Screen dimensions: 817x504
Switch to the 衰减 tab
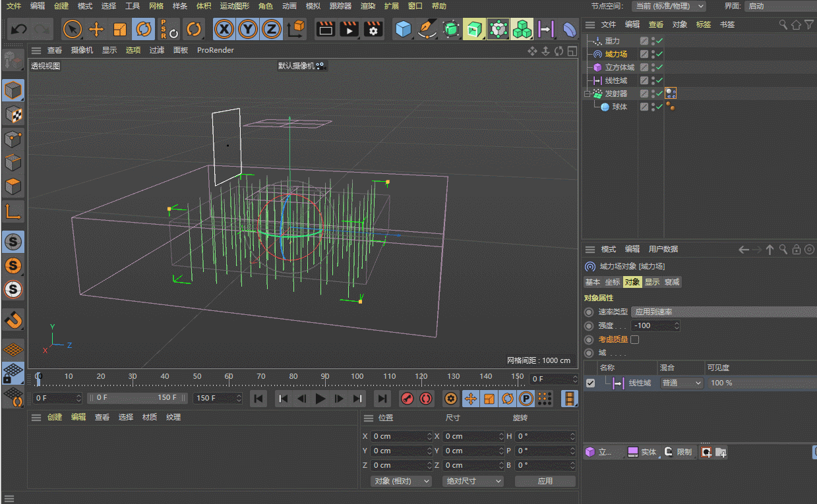pyautogui.click(x=672, y=282)
